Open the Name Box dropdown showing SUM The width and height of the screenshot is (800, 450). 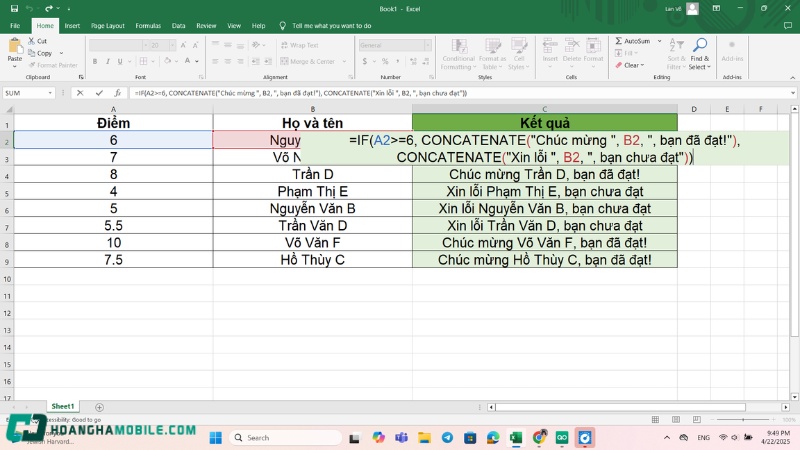point(50,93)
